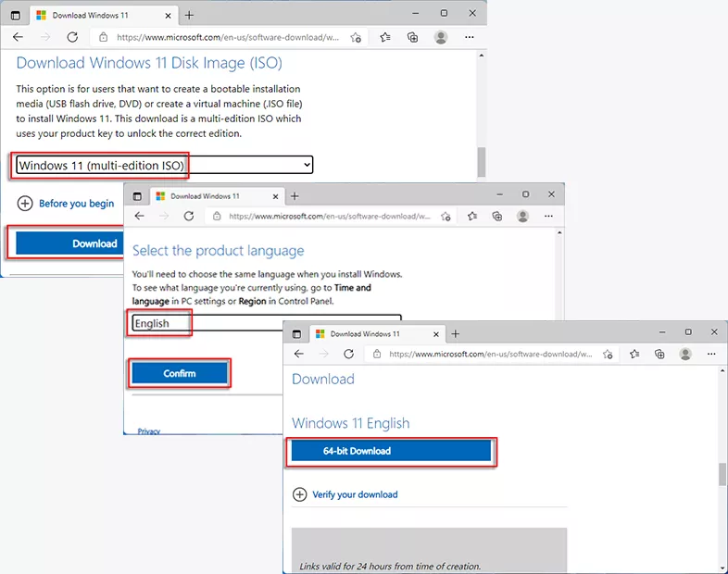Click the 64-bit Download button
The height and width of the screenshot is (574, 728).
click(391, 451)
